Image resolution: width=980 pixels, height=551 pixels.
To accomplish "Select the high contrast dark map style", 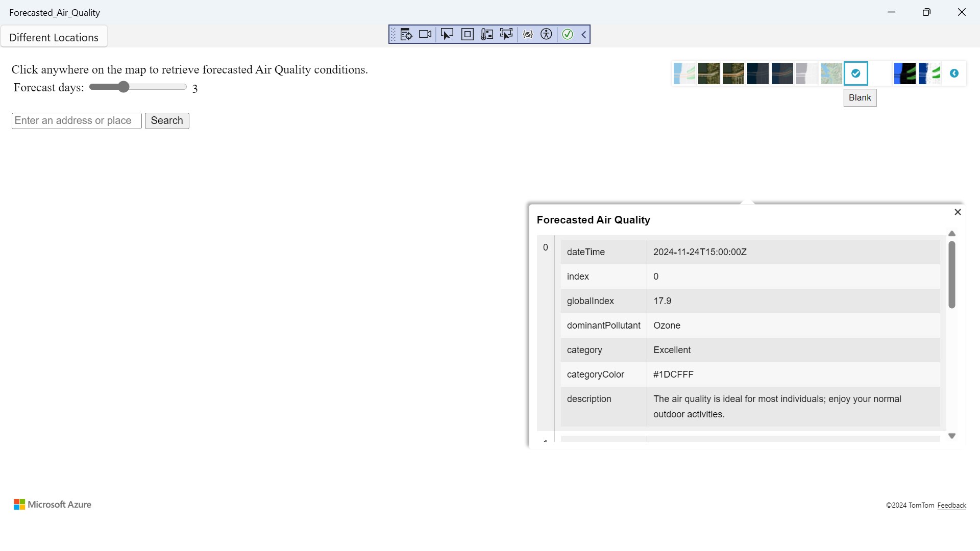I will (x=905, y=73).
